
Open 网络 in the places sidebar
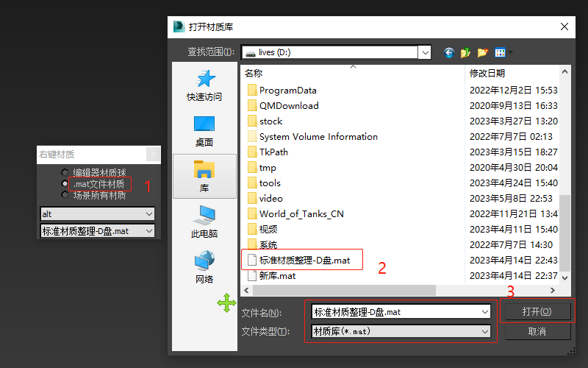(x=204, y=267)
